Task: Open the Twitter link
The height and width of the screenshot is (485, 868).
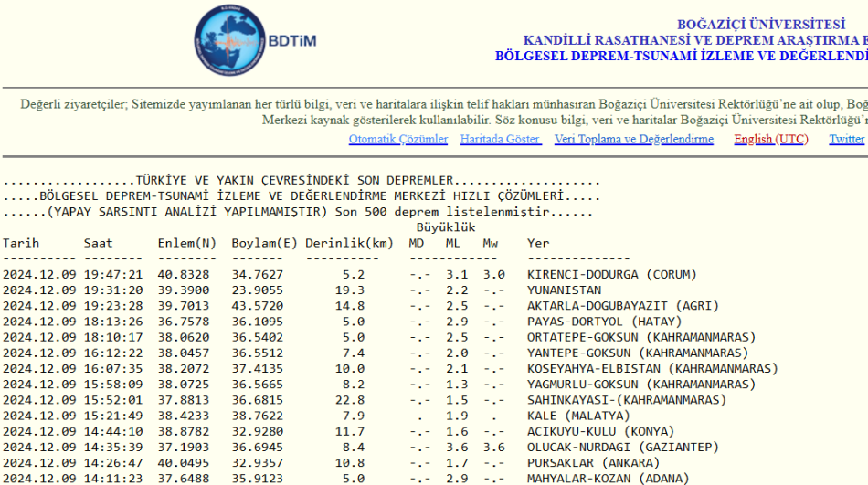Action: click(846, 139)
